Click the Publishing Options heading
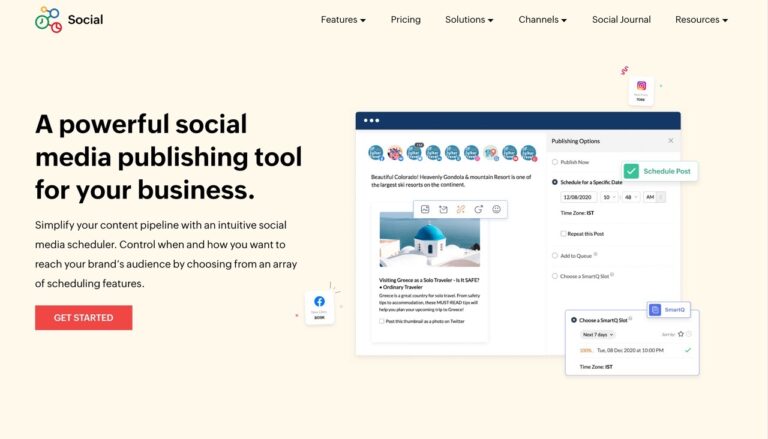The image size is (768, 439). [576, 141]
